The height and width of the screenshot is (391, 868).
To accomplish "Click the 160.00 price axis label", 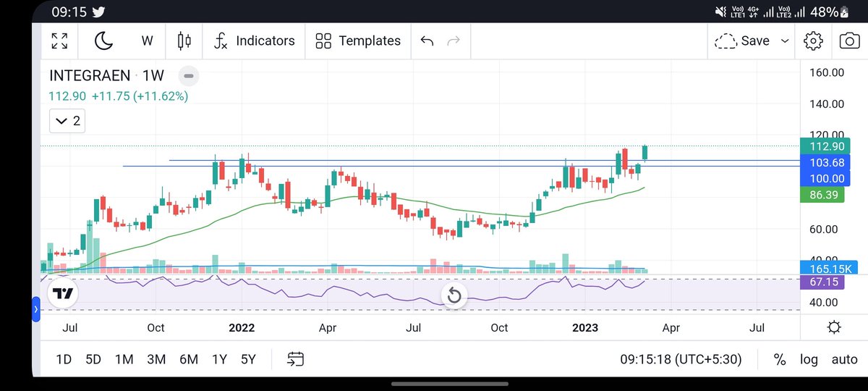I will 827,72.
